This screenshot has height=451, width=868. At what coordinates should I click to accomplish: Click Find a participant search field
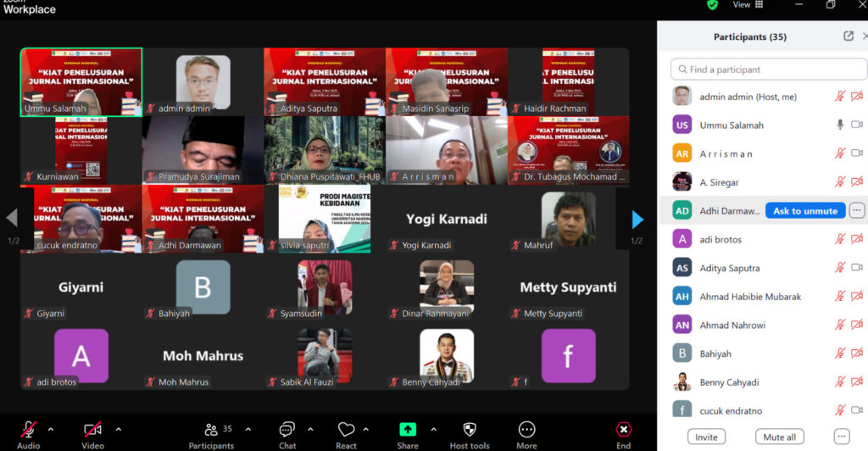click(769, 70)
